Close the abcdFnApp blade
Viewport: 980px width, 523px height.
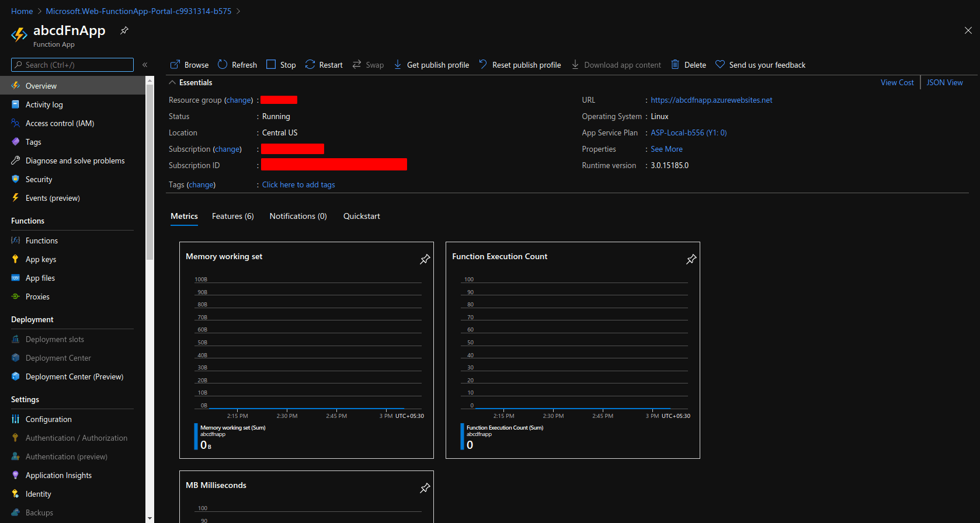[x=968, y=30]
